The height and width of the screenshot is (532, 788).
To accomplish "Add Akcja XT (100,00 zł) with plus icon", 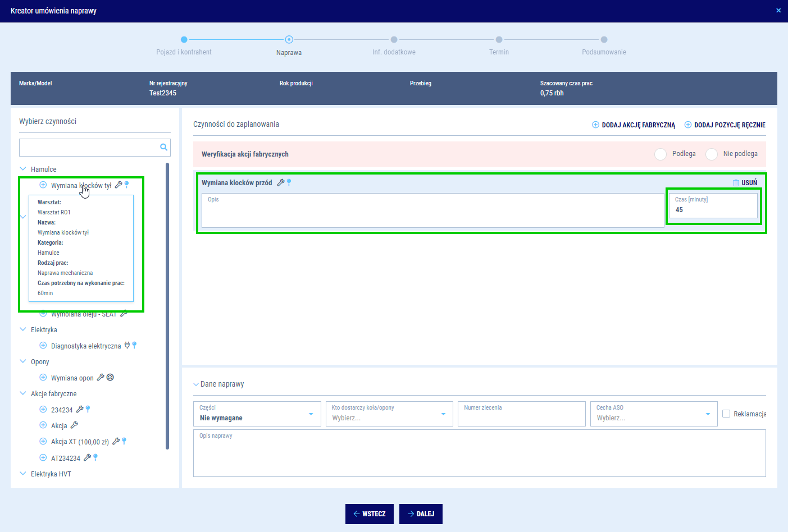I will (x=43, y=442).
